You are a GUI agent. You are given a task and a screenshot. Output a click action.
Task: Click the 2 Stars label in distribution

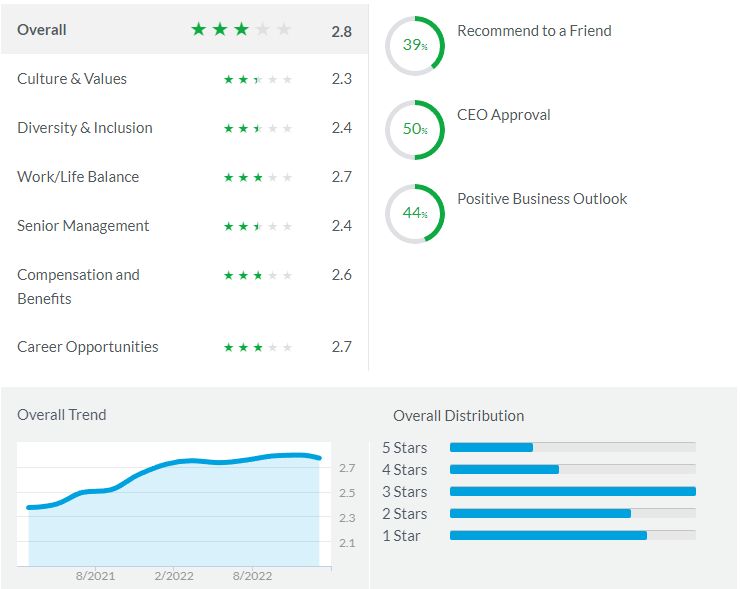click(404, 513)
